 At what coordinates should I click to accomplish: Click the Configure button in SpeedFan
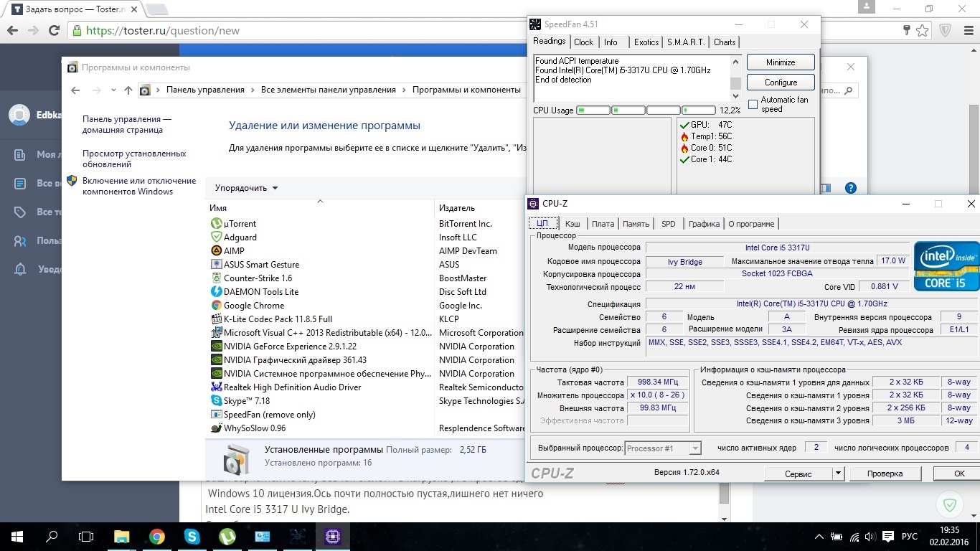pos(781,82)
